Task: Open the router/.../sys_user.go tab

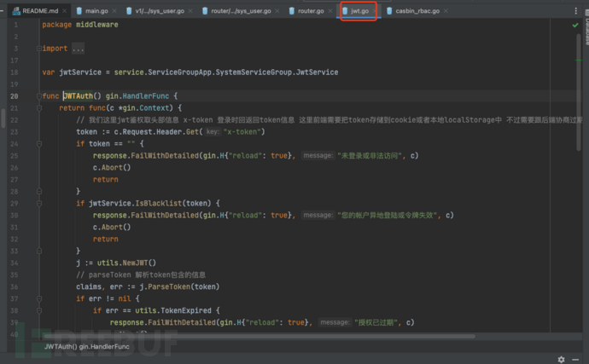Action: pos(243,11)
